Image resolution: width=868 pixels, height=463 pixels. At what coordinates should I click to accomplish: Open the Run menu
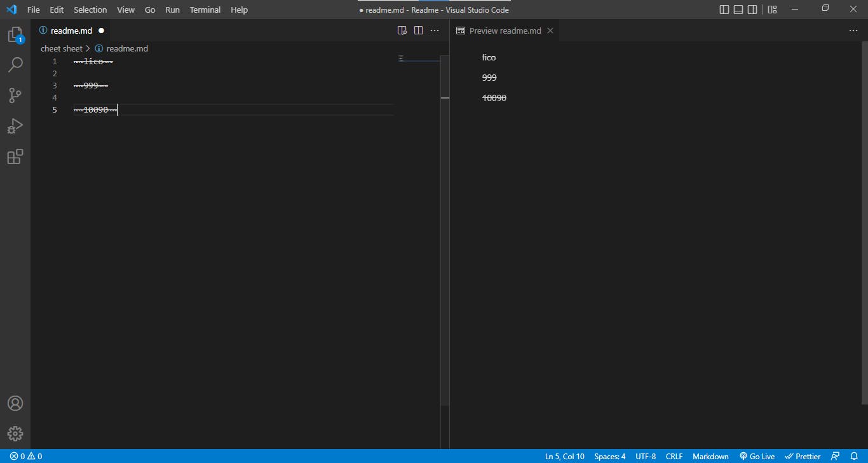(172, 10)
